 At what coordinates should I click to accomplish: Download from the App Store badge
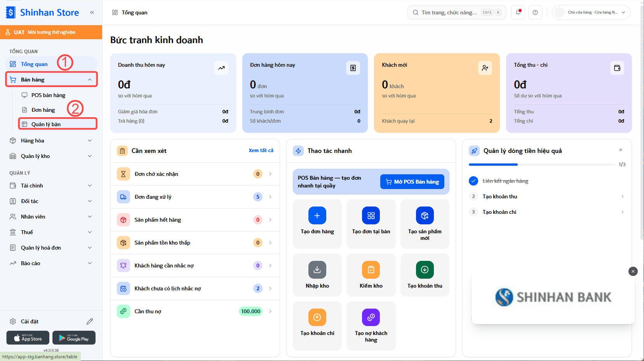[x=28, y=338]
